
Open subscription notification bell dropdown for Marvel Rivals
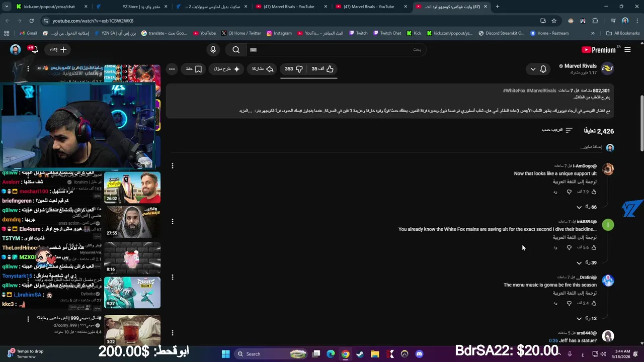point(538,69)
